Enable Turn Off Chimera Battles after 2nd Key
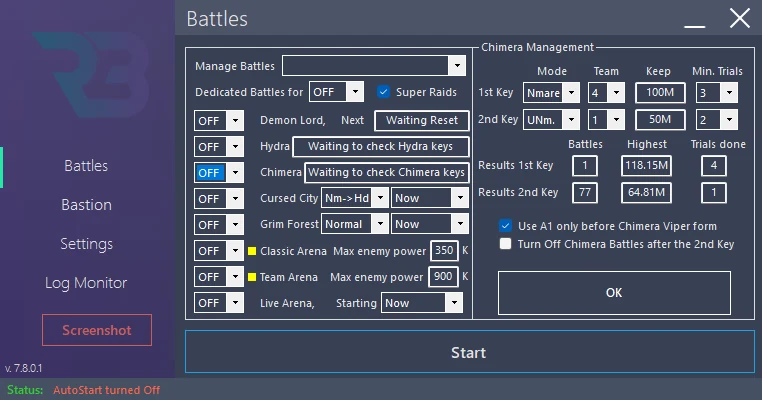762x400 pixels. (x=505, y=243)
